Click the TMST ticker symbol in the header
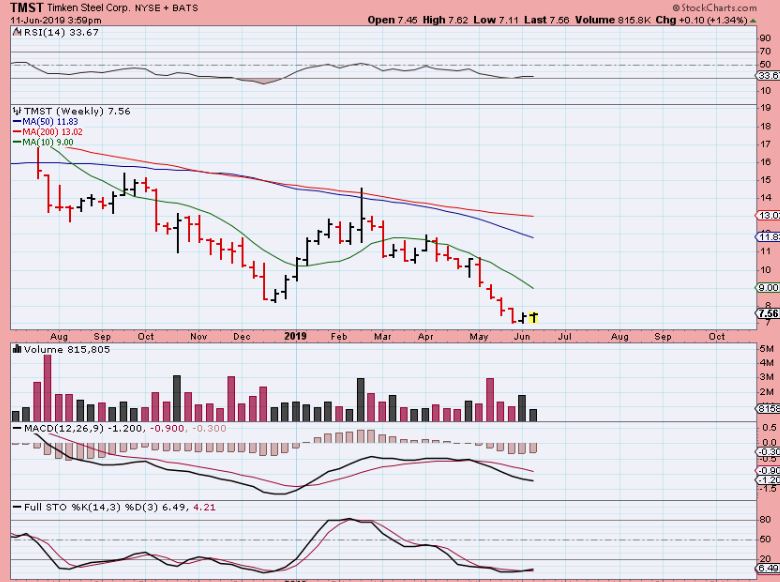 pyautogui.click(x=27, y=7)
